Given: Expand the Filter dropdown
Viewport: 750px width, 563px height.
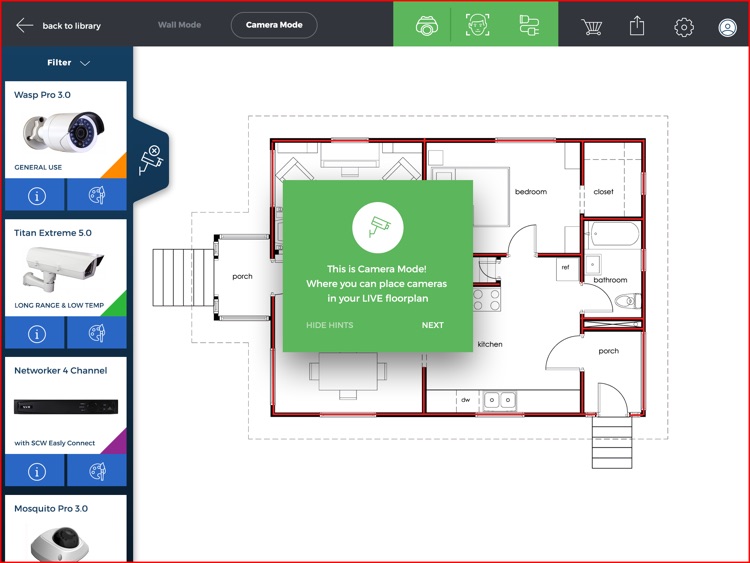Looking at the screenshot, I should (x=68, y=63).
